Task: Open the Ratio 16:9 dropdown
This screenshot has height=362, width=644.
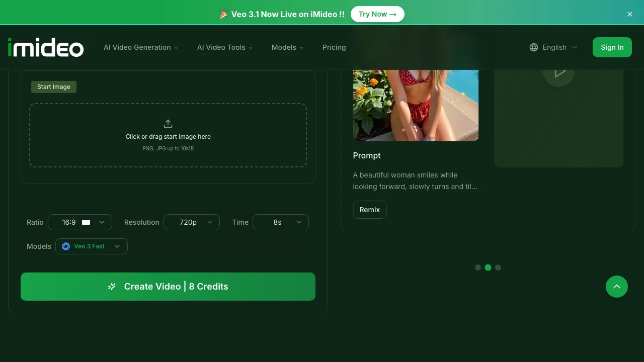Action: tap(80, 222)
